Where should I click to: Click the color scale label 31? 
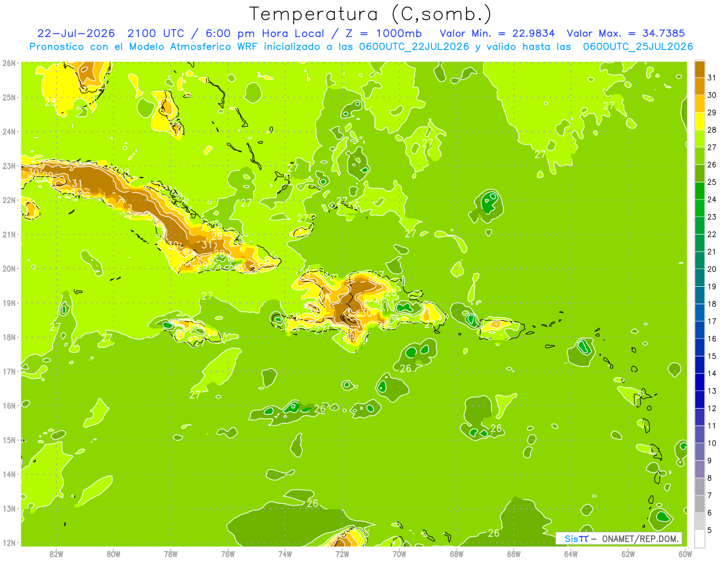712,78
